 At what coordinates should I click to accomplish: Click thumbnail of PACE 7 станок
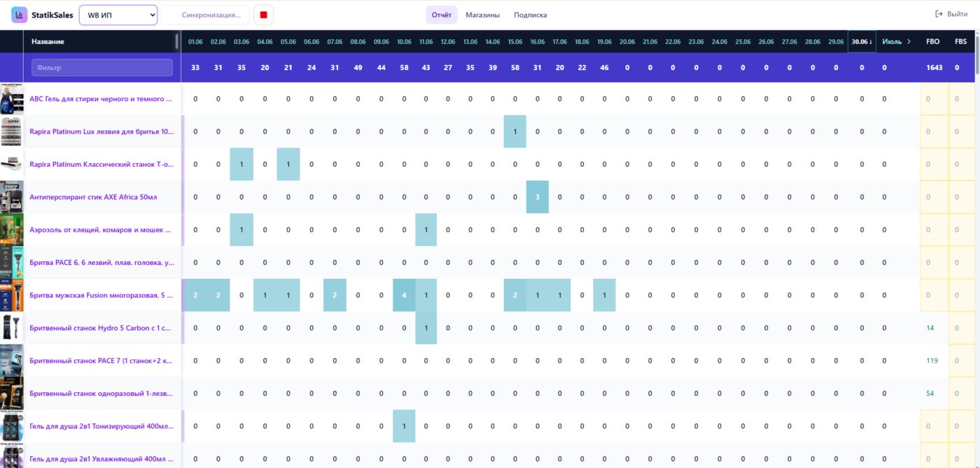(12, 360)
